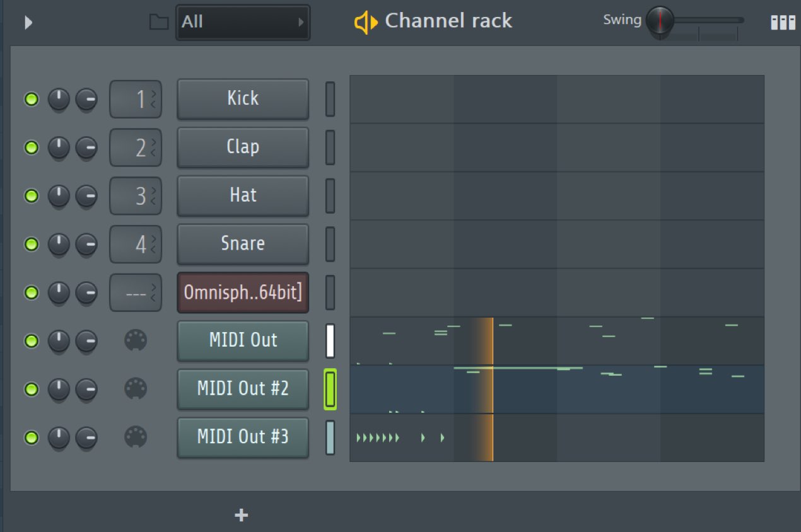Open the MIDI Out #2 channel button
This screenshot has width=801, height=532.
pos(243,389)
